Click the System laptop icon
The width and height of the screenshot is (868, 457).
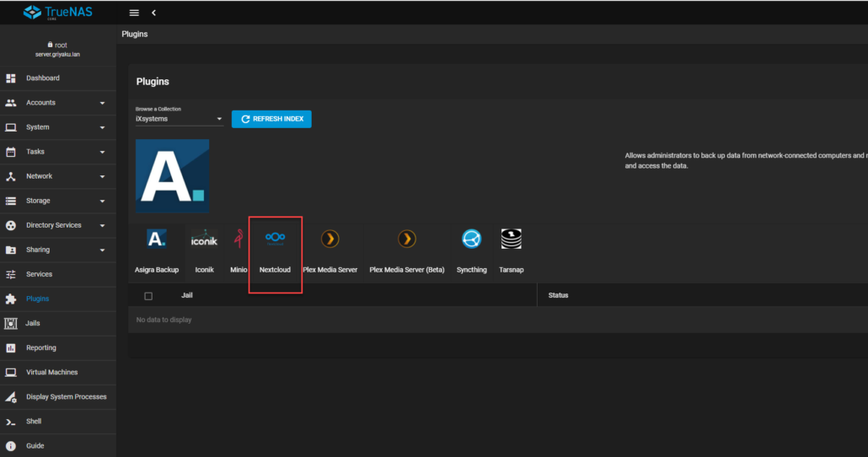(10, 127)
